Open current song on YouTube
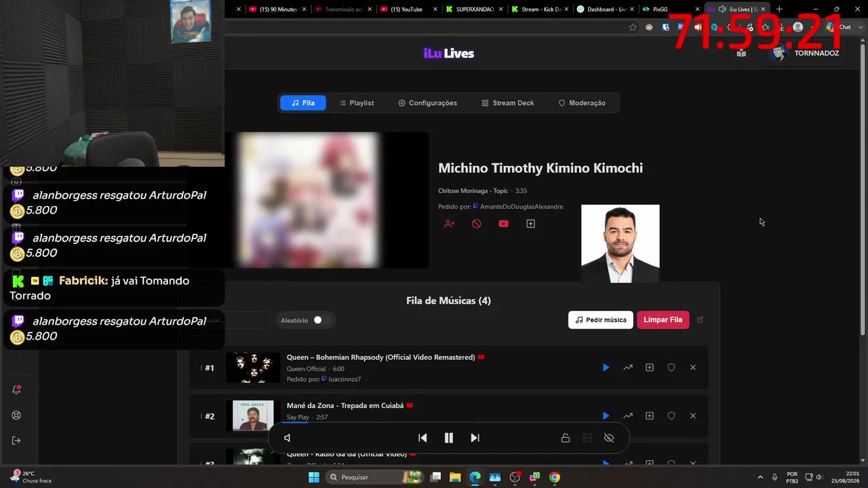Image resolution: width=868 pixels, height=488 pixels. tap(503, 224)
